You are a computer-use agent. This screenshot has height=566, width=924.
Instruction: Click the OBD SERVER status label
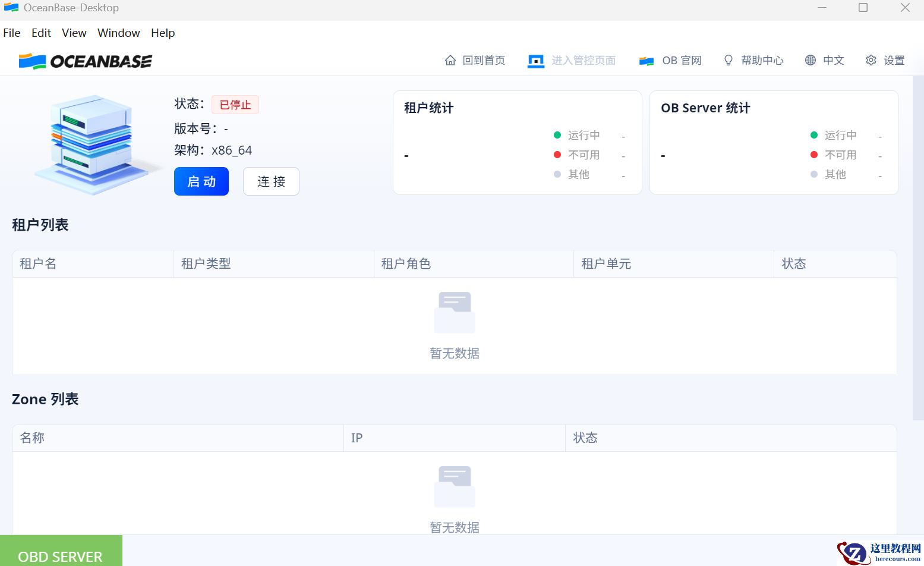point(61,556)
